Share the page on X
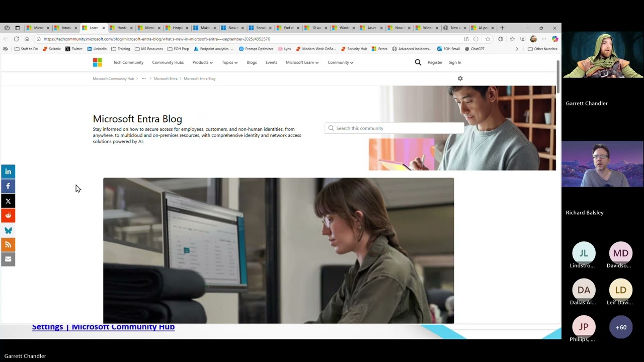This screenshot has width=644, height=362. (8, 201)
